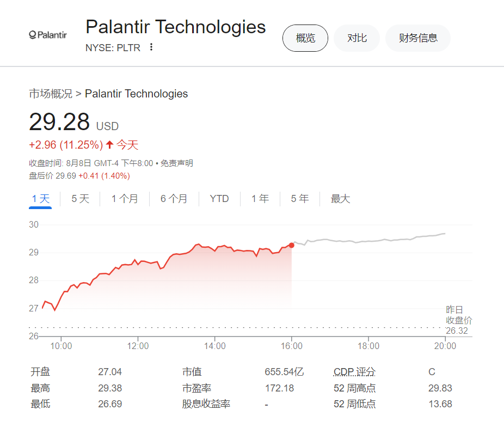This screenshot has height=422, width=504.
Task: Show the 6 个月 chart range
Action: (174, 199)
